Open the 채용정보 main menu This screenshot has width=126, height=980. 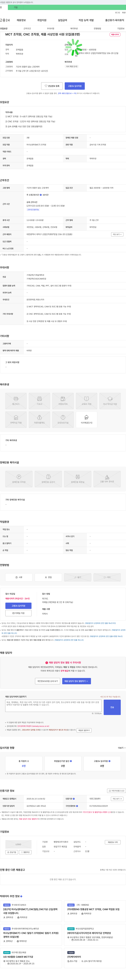pos(21,20)
